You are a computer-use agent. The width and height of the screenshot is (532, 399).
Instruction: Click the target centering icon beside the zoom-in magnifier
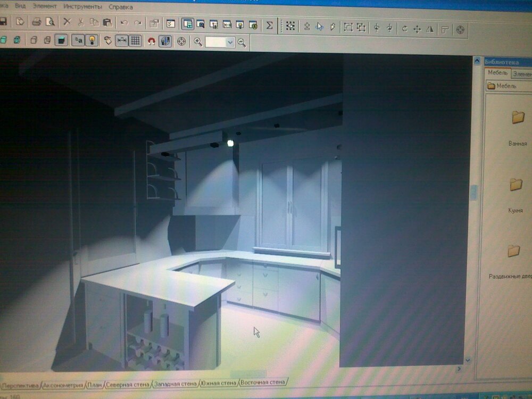pos(181,41)
